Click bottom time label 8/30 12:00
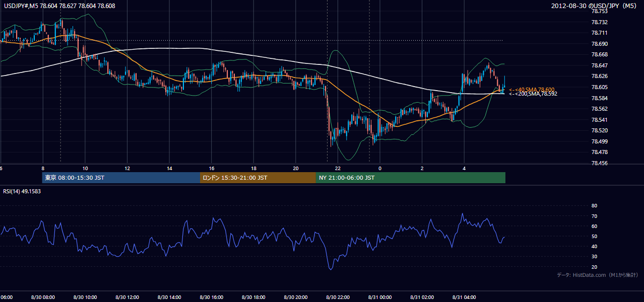 click(x=127, y=297)
